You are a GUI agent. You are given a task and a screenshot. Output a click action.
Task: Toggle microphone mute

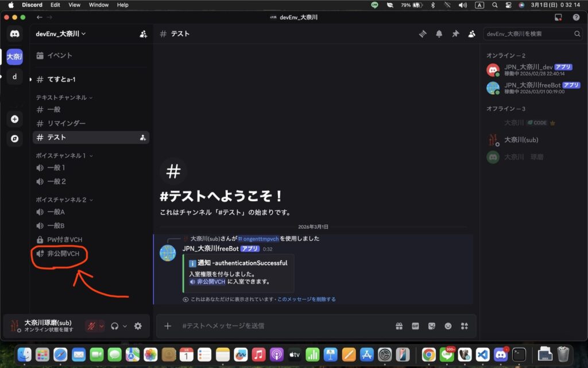[x=91, y=326]
